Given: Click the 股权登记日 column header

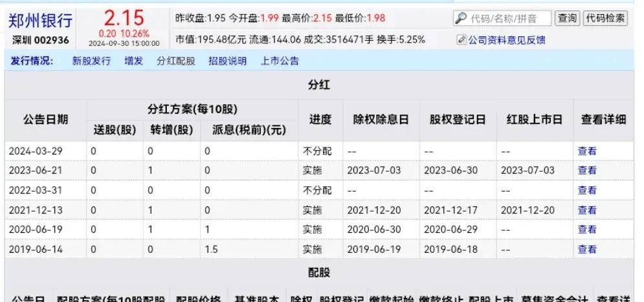Looking at the screenshot, I should (x=458, y=120).
